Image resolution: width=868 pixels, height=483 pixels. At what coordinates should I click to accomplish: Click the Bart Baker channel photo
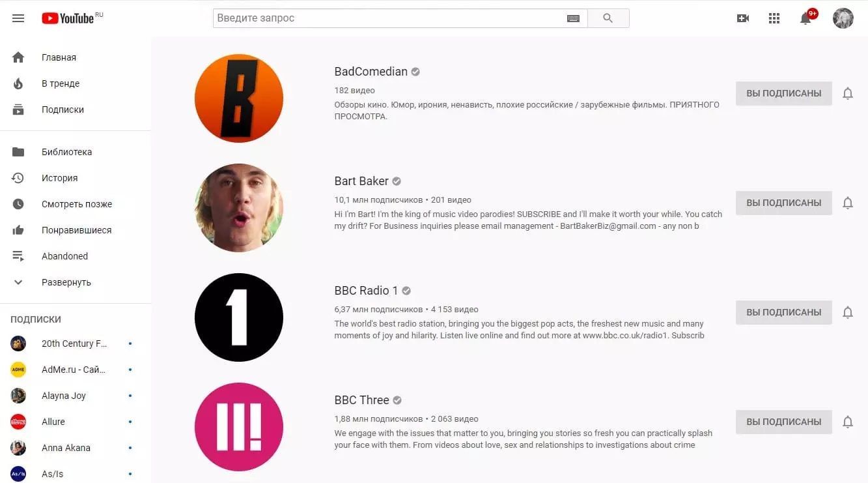[x=239, y=208]
